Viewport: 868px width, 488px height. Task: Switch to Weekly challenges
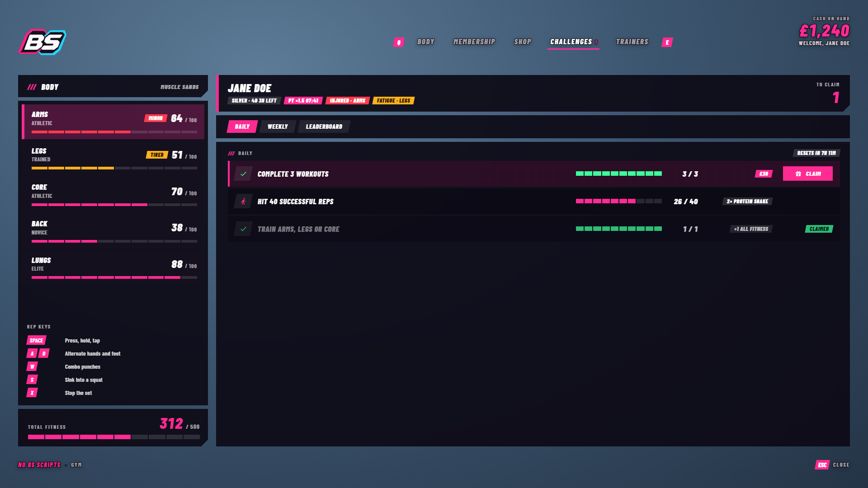(278, 127)
